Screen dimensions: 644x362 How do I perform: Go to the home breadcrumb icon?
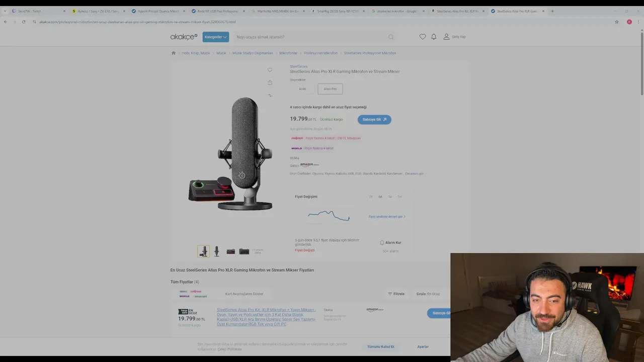[174, 53]
